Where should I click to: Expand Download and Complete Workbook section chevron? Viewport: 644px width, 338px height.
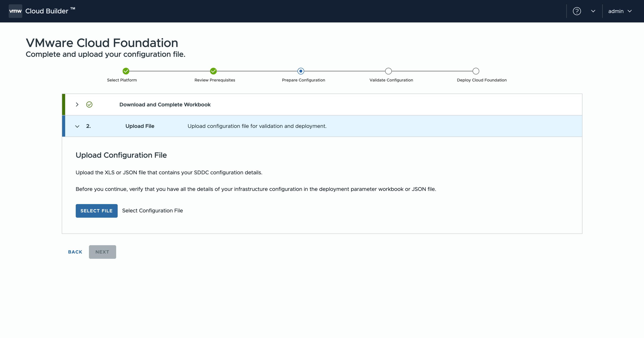[77, 105]
